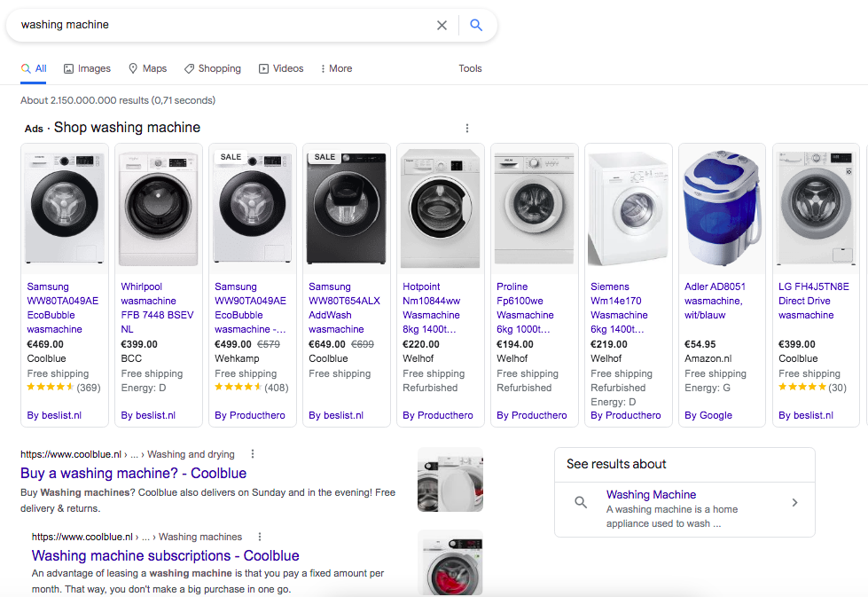This screenshot has width=868, height=597.
Task: Click the Proline washing machine image
Action: [535, 208]
